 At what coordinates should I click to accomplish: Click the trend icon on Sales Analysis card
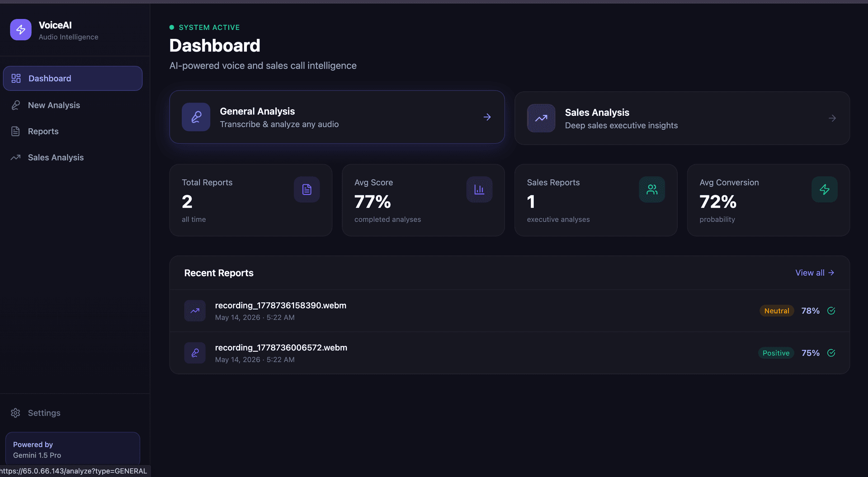point(541,118)
